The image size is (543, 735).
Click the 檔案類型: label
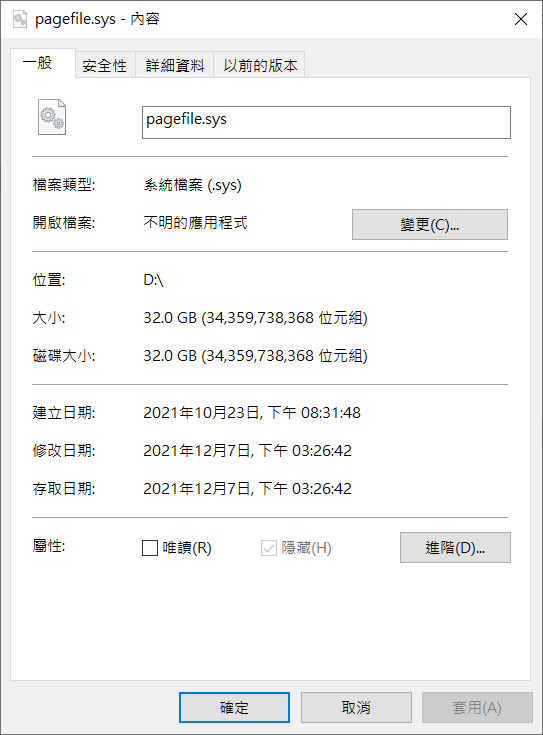(64, 185)
